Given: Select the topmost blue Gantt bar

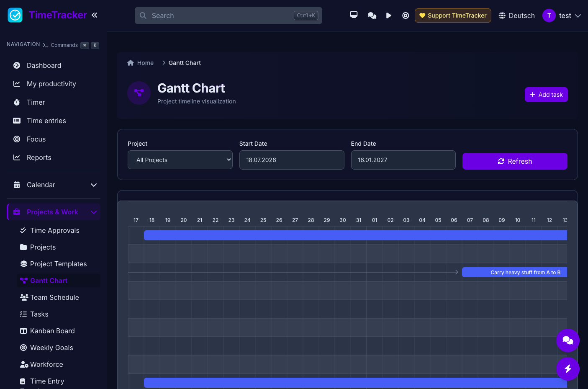Looking at the screenshot, I should (355, 235).
